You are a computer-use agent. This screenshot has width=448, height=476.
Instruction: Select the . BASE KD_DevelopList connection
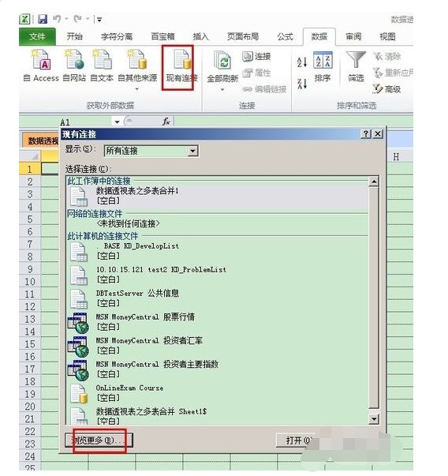(x=217, y=251)
